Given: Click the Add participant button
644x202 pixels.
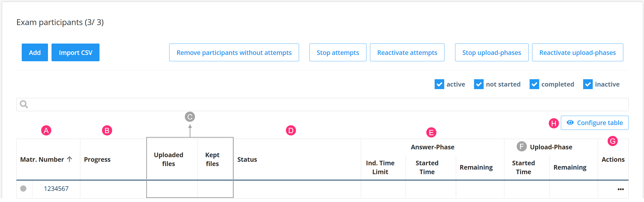Looking at the screenshot, I should (35, 53).
